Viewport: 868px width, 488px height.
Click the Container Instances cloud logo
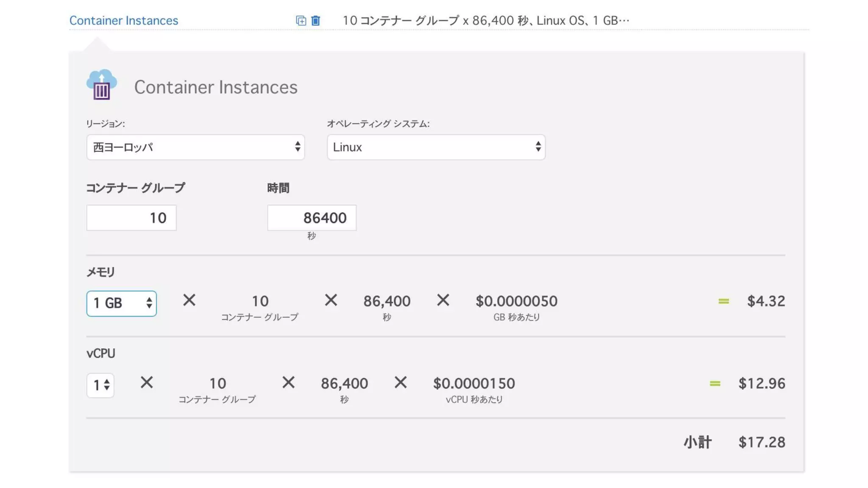[102, 84]
